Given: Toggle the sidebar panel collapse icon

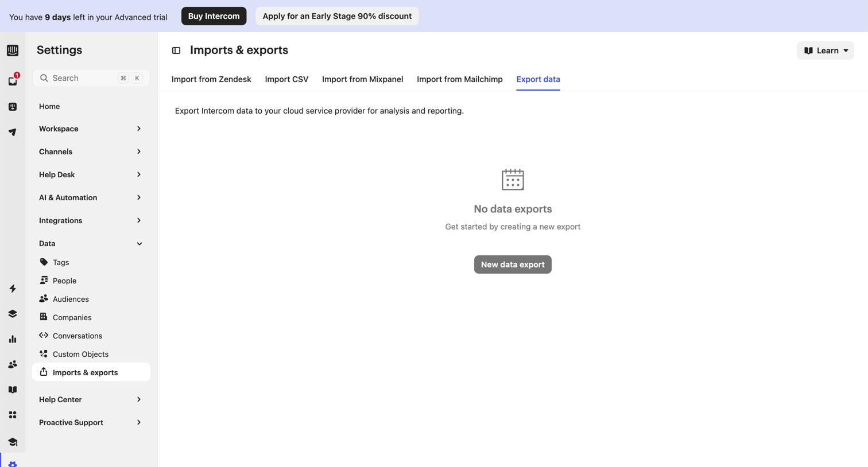Looking at the screenshot, I should pyautogui.click(x=176, y=50).
